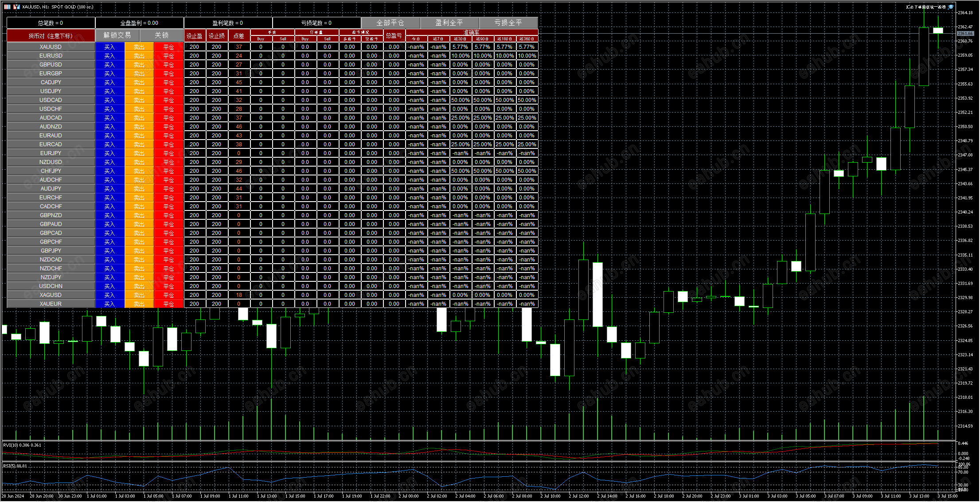Viewport: 980px width, 502px height.
Task: Click the 设止损 stop-loss field for EURUSD
Action: tap(217, 56)
